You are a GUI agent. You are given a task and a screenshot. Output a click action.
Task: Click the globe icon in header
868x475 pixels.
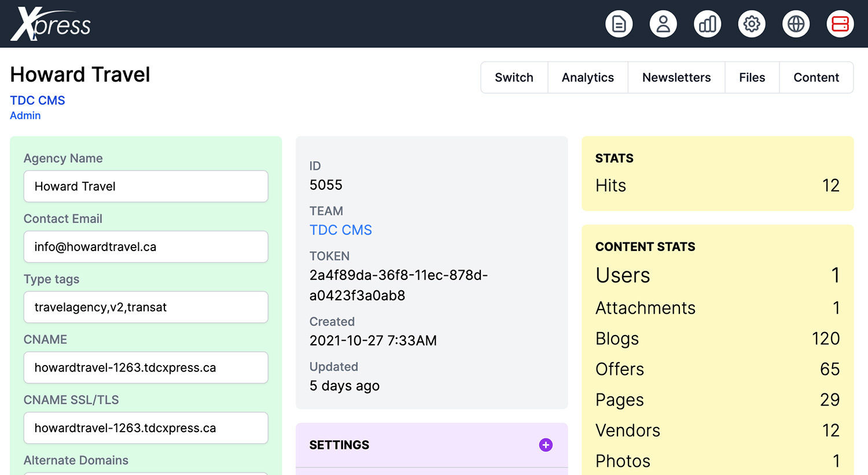(796, 24)
